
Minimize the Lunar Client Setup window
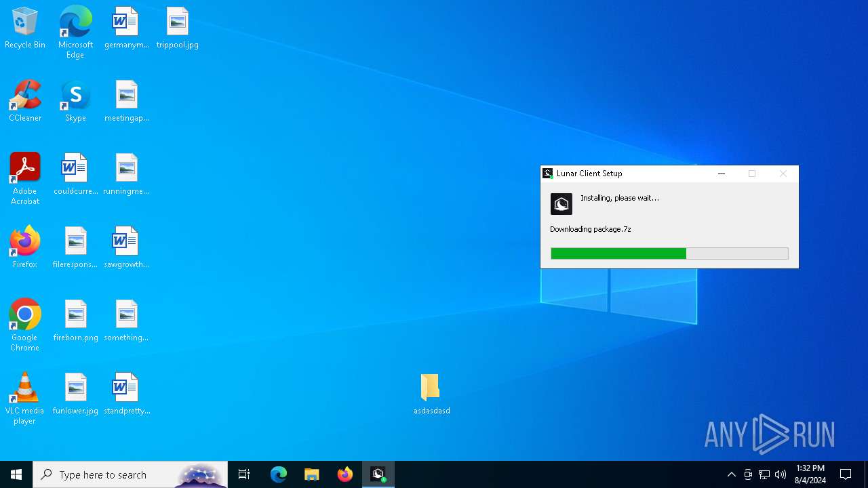[x=722, y=174]
